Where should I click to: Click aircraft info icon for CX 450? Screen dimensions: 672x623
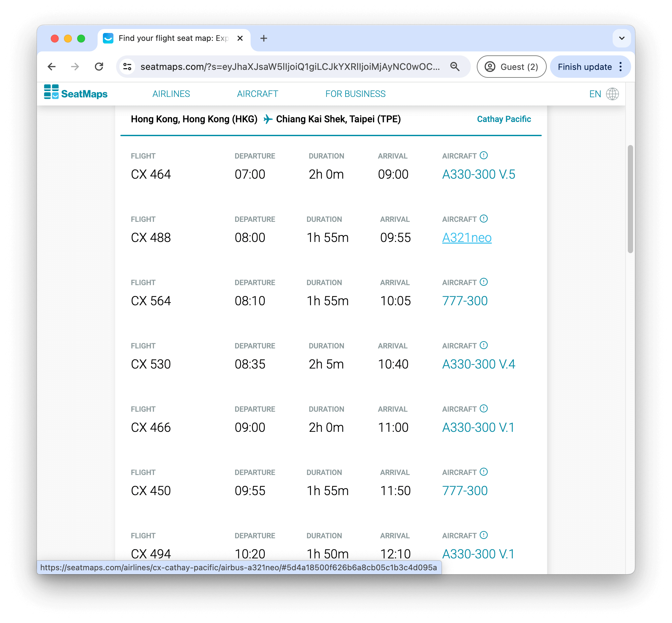point(483,472)
